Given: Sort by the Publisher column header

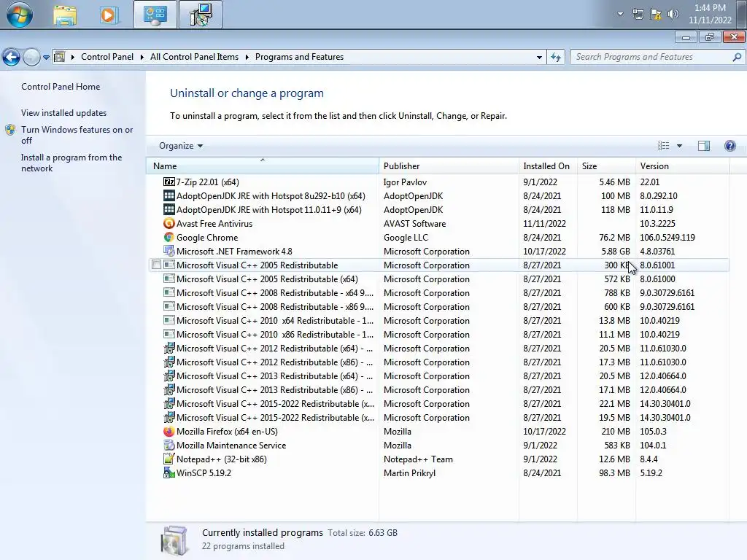Looking at the screenshot, I should tap(449, 166).
